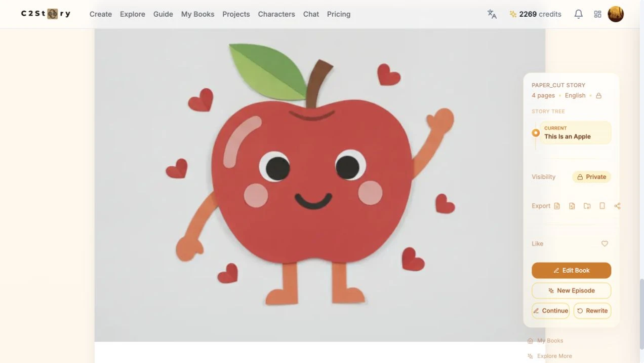Follow the Explore More link
644x363 pixels.
[550, 356]
